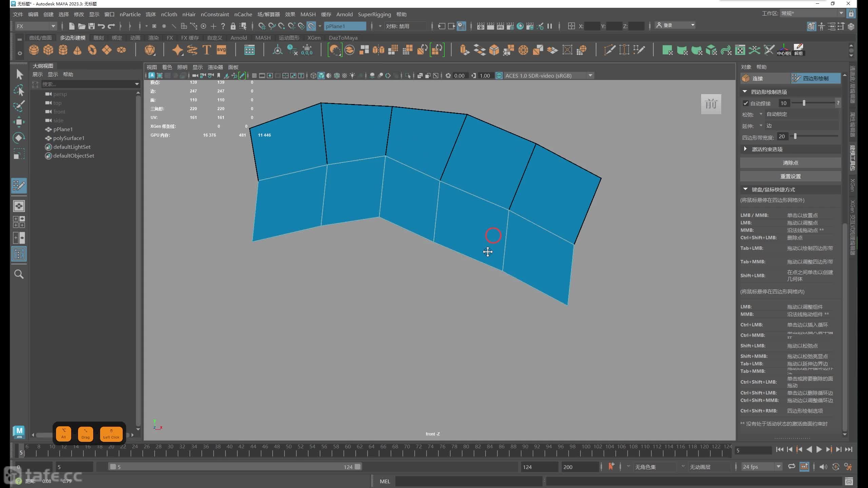868x488 pixels.
Task: Click the Open scene folder icon
Action: [81, 26]
